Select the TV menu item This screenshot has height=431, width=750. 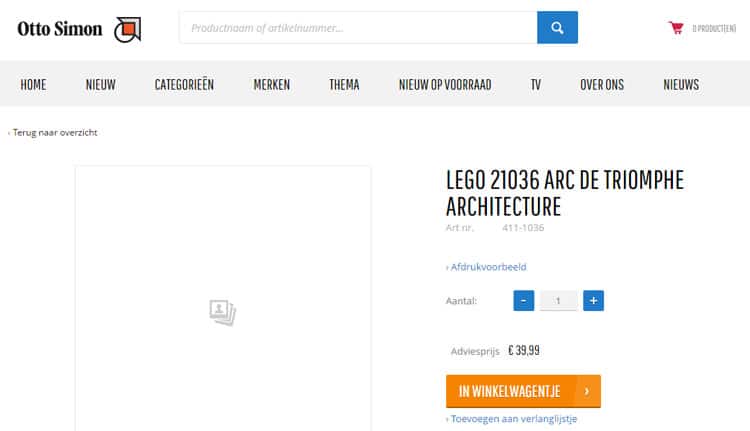tap(535, 85)
